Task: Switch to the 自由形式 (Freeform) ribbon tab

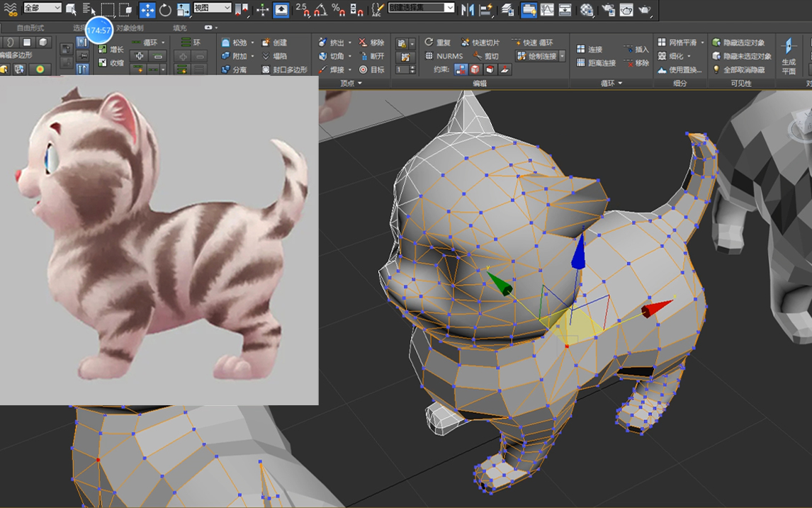Action: tap(30, 28)
